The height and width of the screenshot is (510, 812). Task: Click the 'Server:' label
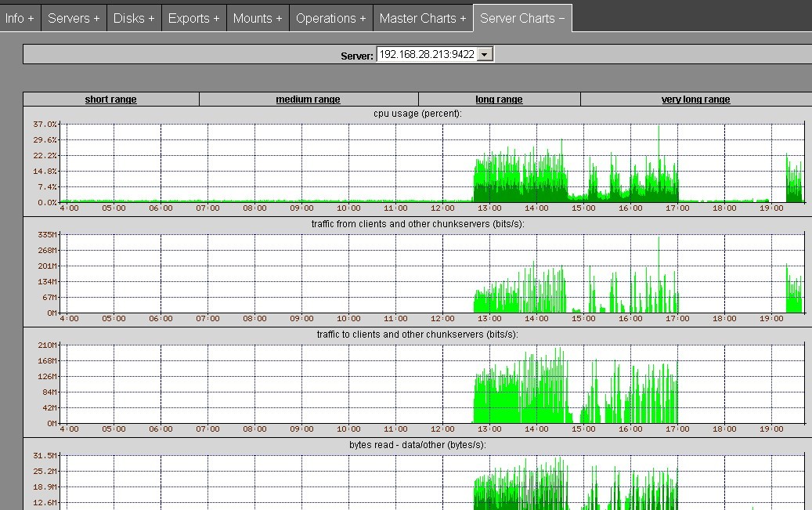click(357, 56)
